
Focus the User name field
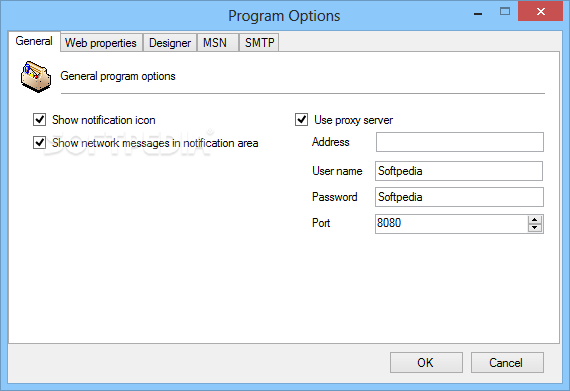459,171
